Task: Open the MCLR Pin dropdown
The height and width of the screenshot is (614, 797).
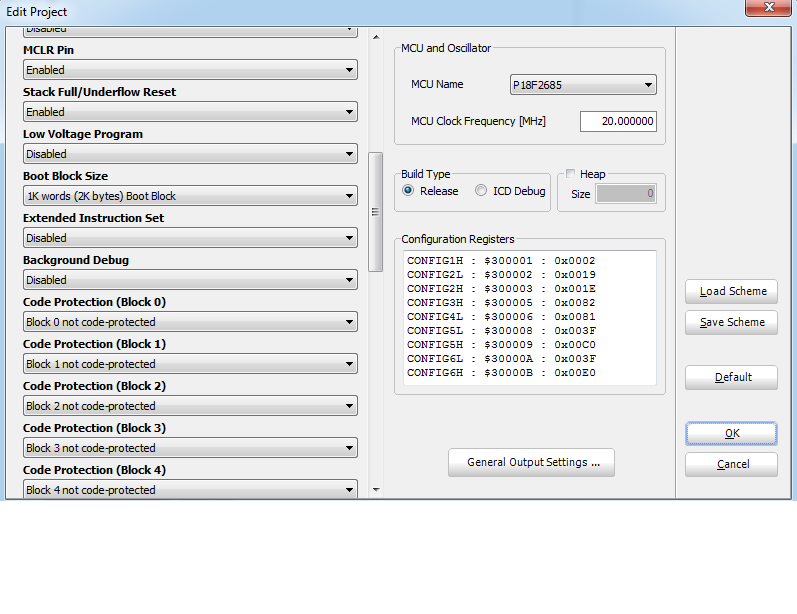Action: point(190,70)
